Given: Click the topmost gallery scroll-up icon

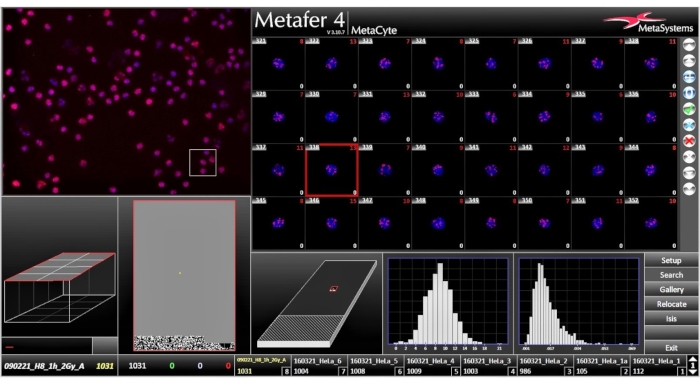Looking at the screenshot, I should (689, 44).
